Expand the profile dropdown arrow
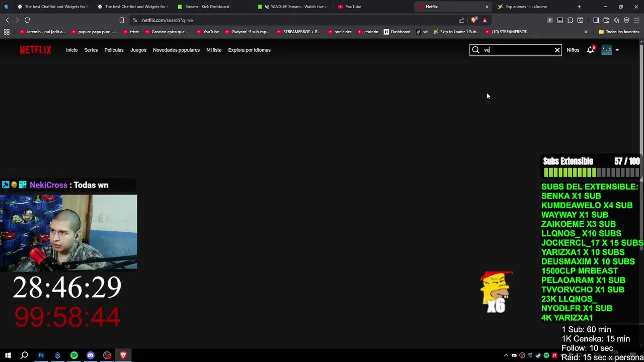Viewport: 644px width, 362px height. [x=617, y=50]
